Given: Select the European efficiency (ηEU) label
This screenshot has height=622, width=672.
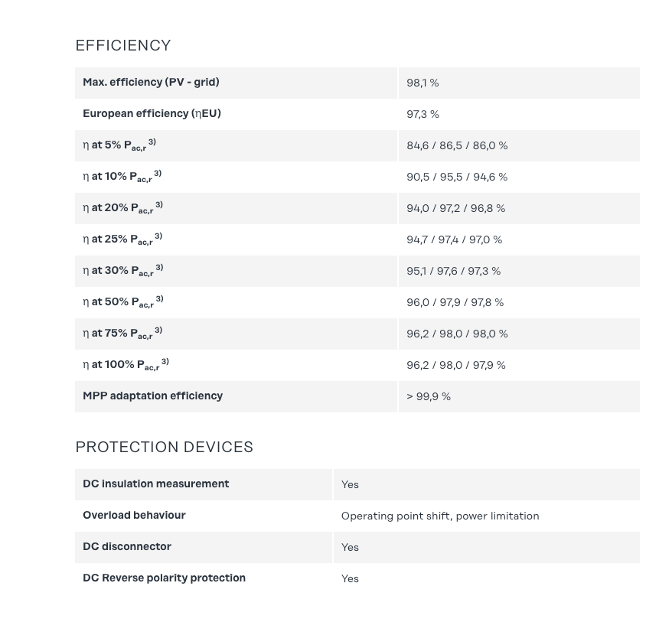Looking at the screenshot, I should point(152,114).
